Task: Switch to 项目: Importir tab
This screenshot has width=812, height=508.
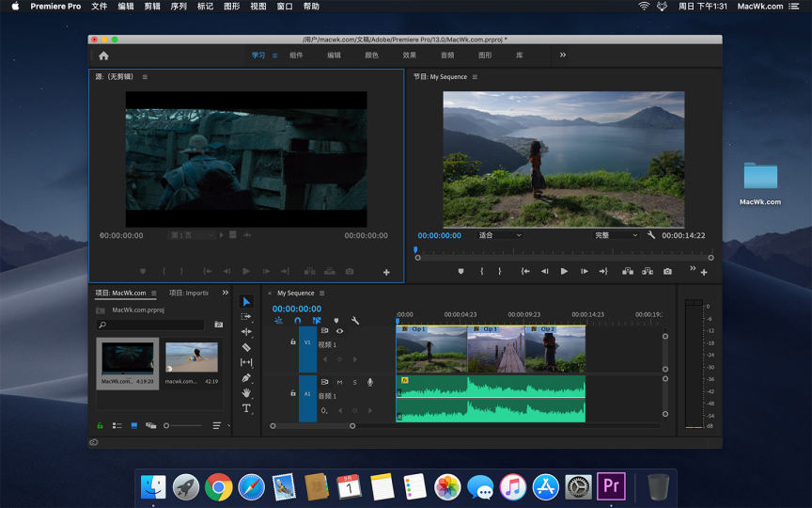Action: [x=189, y=293]
